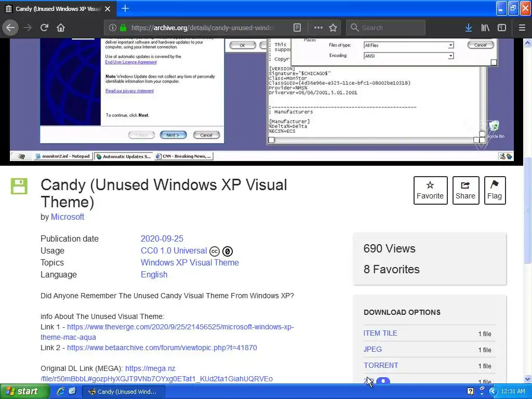Click the 12:31 AM taskbar clock
Screen dimensions: 532x399
(513, 392)
